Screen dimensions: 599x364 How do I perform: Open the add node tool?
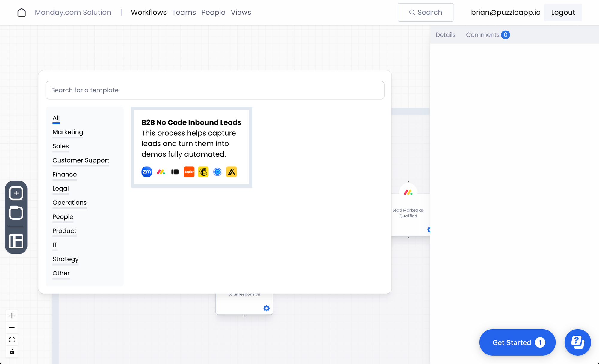pos(16,193)
